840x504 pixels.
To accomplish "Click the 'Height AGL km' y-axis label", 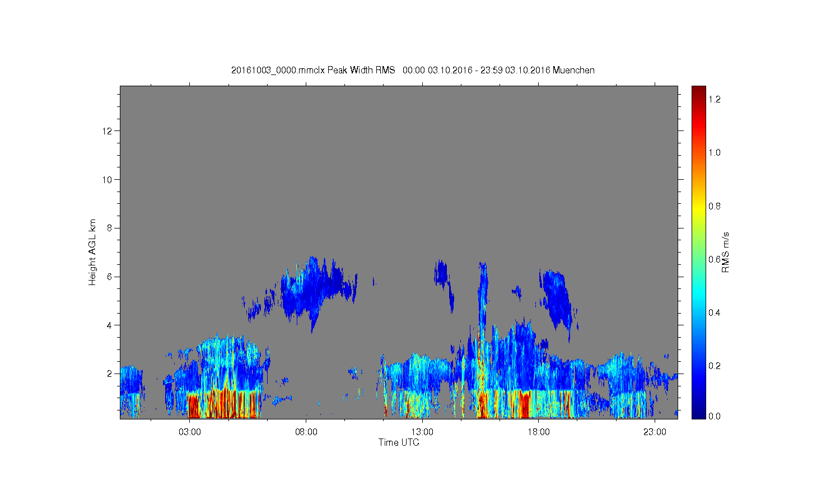I will click(92, 252).
